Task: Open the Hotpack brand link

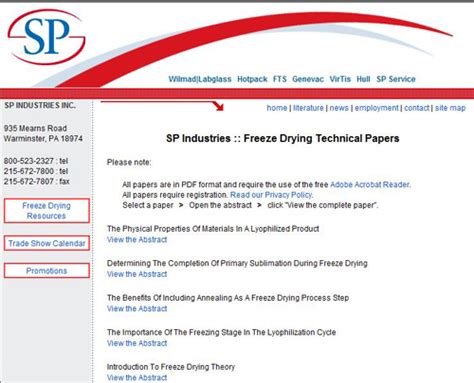Action: click(252, 79)
